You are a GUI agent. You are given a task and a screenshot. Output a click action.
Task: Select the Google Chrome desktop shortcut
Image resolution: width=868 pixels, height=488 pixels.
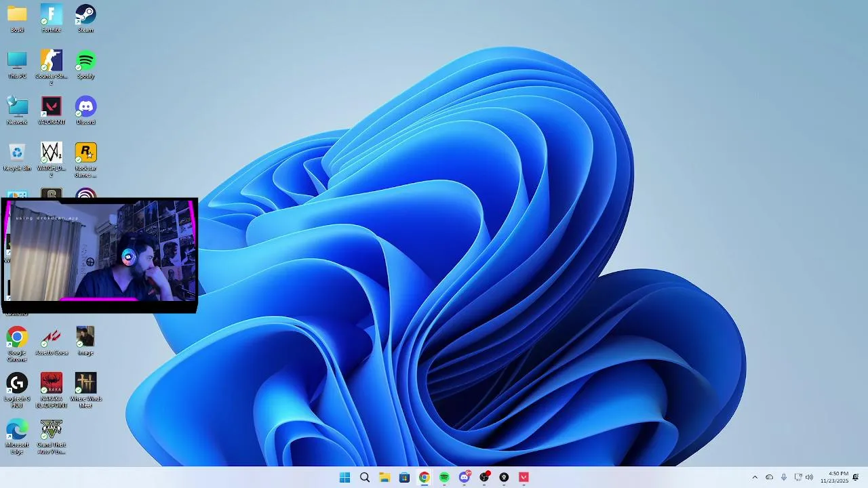click(17, 344)
